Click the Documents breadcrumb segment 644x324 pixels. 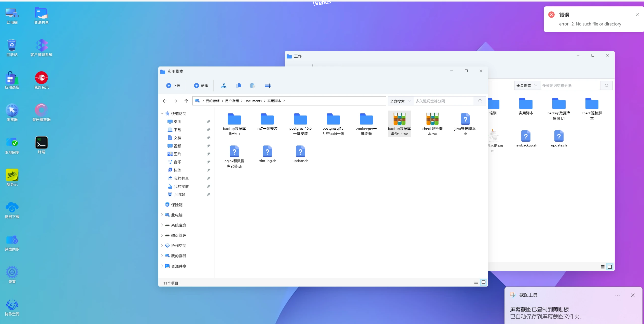tap(253, 101)
